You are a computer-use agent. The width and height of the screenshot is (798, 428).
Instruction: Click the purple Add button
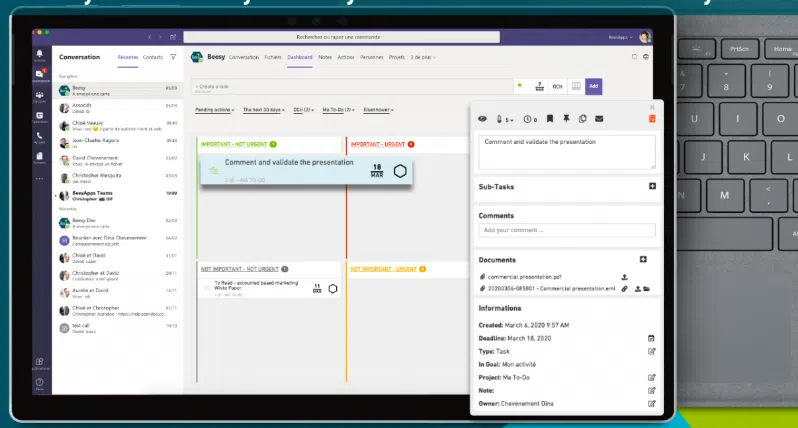click(593, 87)
